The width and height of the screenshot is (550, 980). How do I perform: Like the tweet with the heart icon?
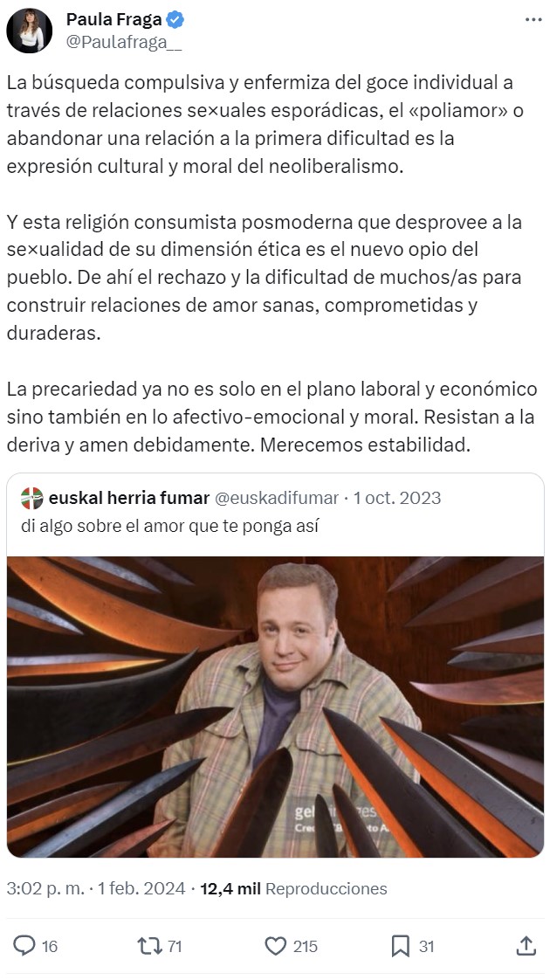click(x=276, y=946)
